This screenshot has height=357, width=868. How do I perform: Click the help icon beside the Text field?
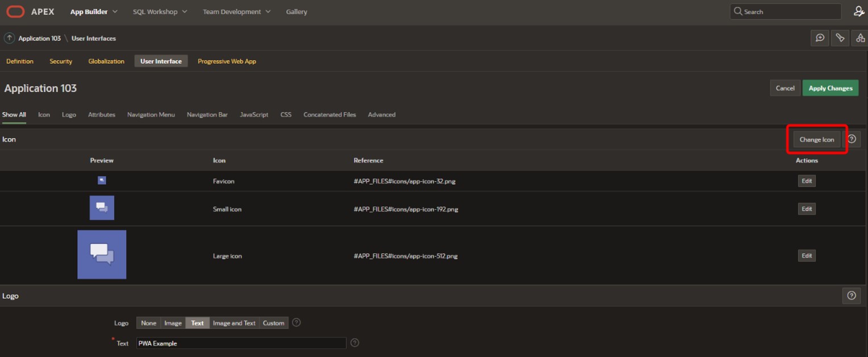coord(355,343)
